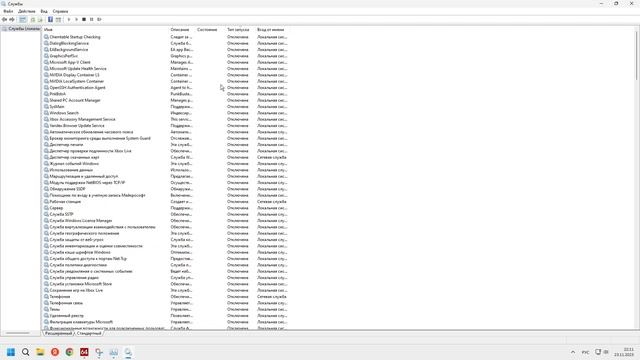Click the gear icon beside Темы service
The image size is (640, 360).
(46, 309)
